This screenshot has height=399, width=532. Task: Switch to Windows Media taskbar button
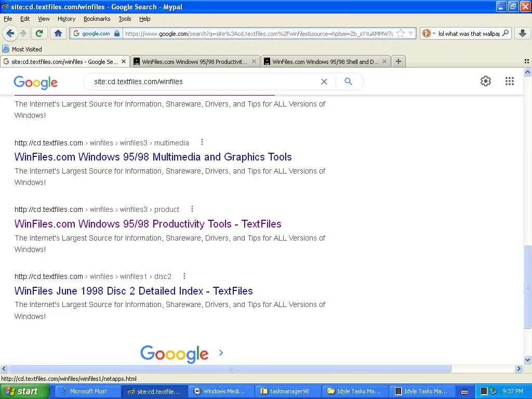coord(221,391)
